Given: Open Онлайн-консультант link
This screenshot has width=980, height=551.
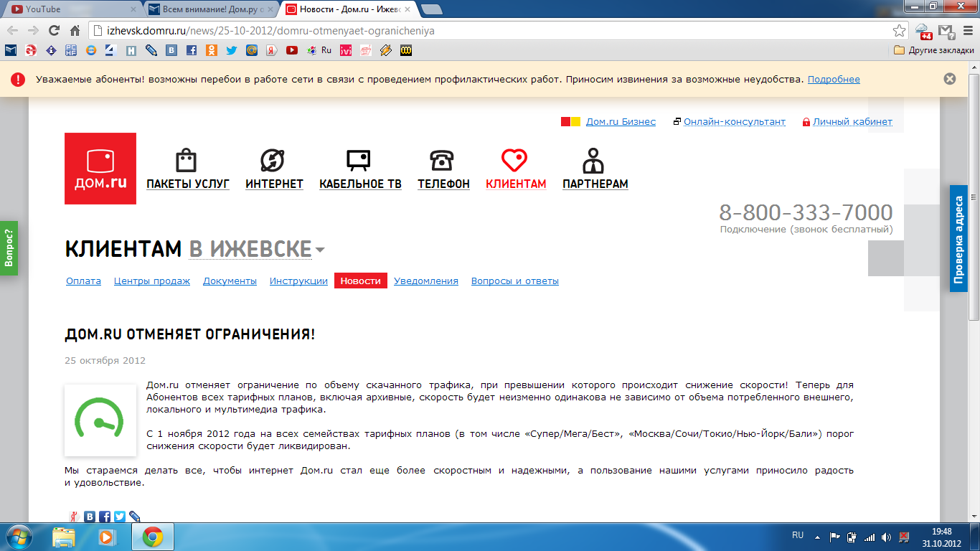Looking at the screenshot, I should click(x=735, y=122).
